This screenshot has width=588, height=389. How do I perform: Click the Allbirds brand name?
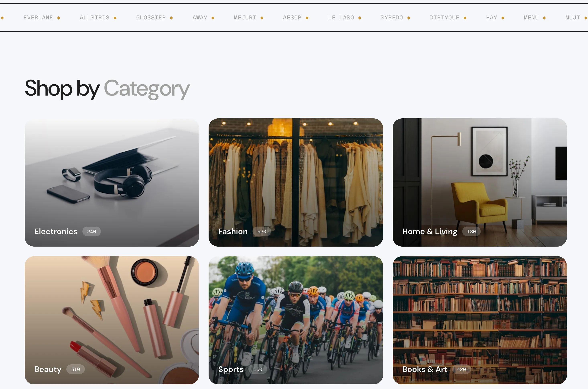95,18
